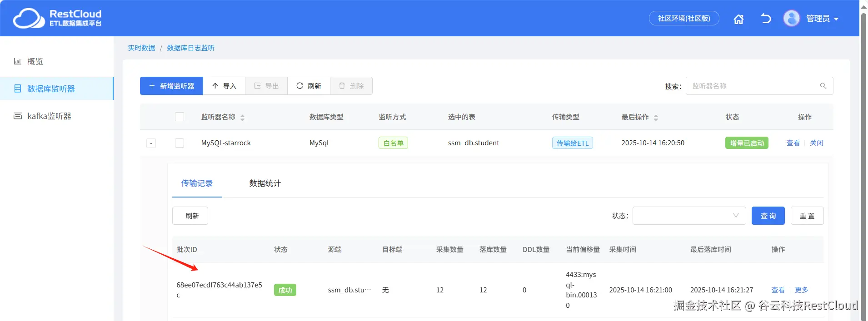Open kafka监听器 in the sidebar
Viewport: 868px width, 321px height.
tap(49, 116)
